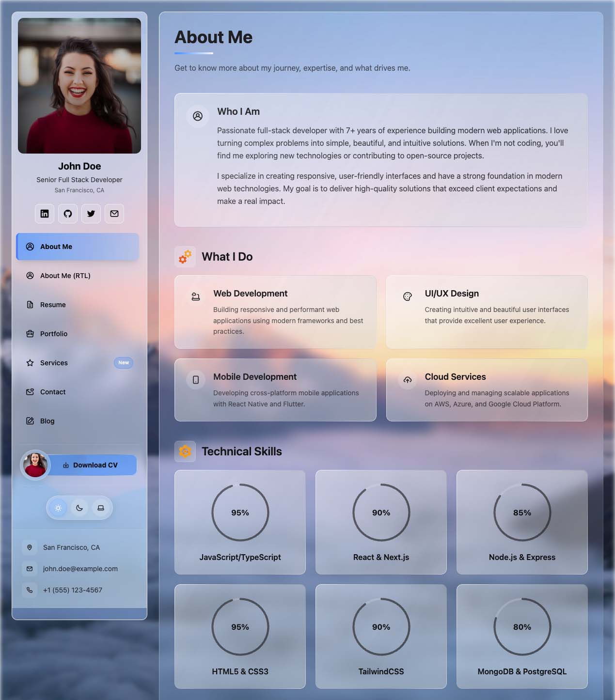This screenshot has width=615, height=700.
Task: Click the orange gears icon beside What I Do
Action: (185, 257)
